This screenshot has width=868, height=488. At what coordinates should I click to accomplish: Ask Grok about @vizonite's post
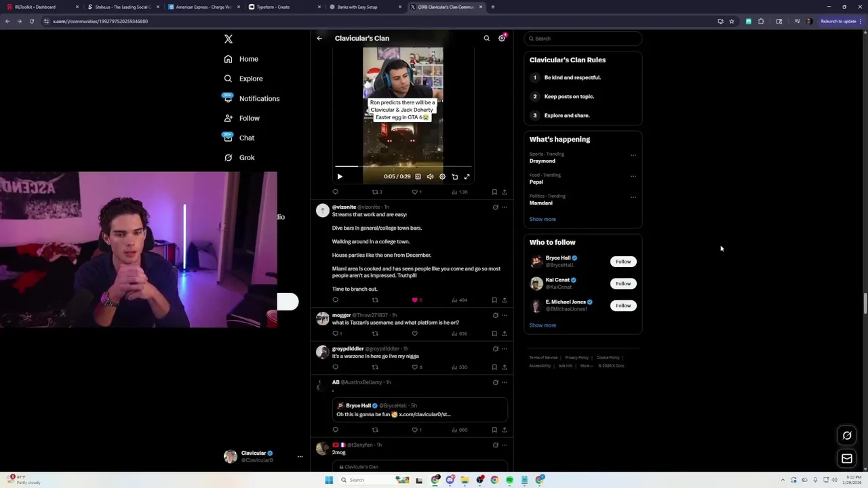click(495, 207)
